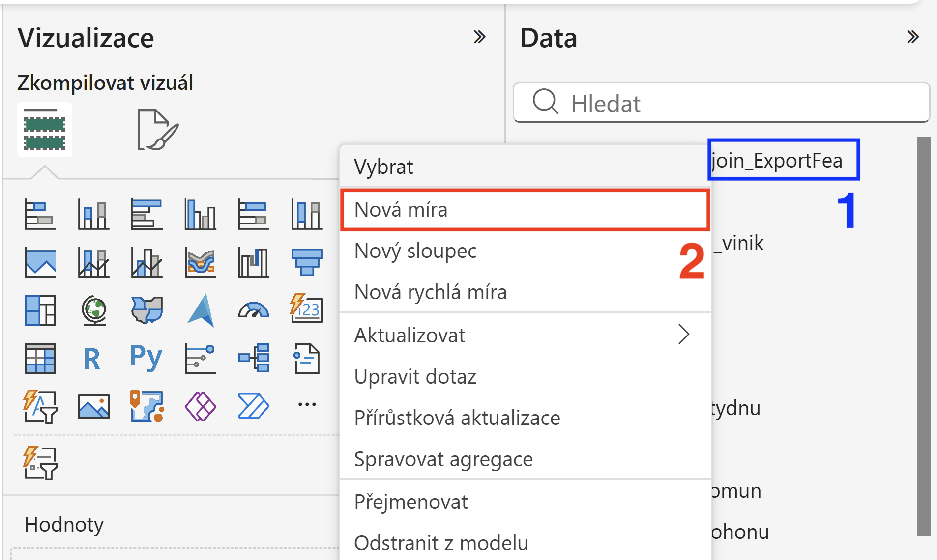Select the decomposition tree visual
The image size is (937, 560).
point(253,359)
